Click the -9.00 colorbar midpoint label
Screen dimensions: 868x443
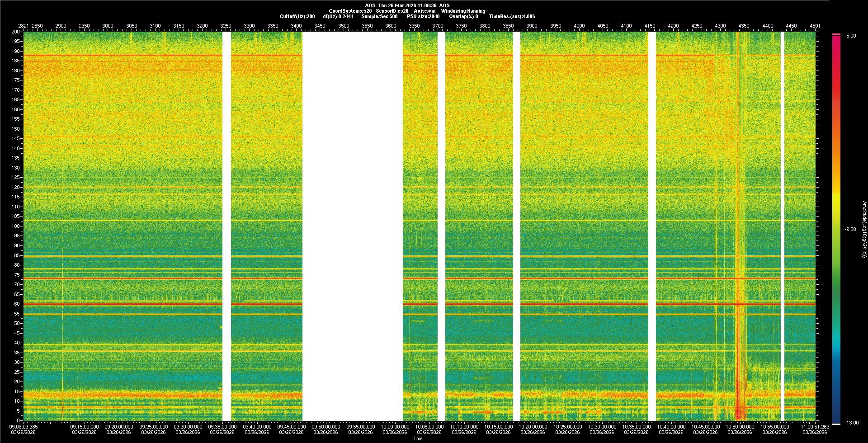pyautogui.click(x=850, y=229)
